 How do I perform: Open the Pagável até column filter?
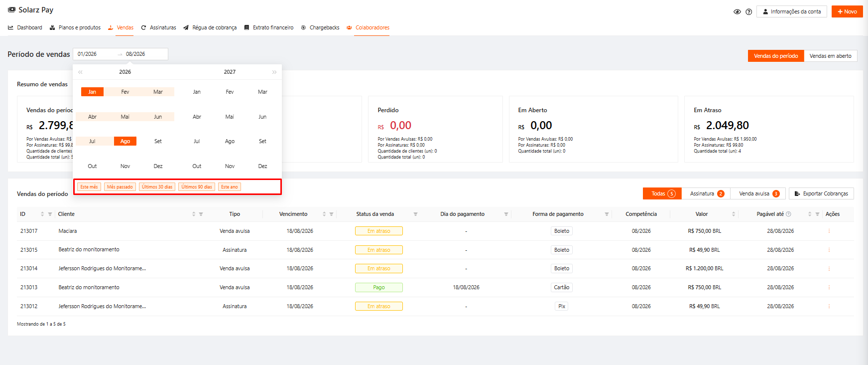[817, 214]
